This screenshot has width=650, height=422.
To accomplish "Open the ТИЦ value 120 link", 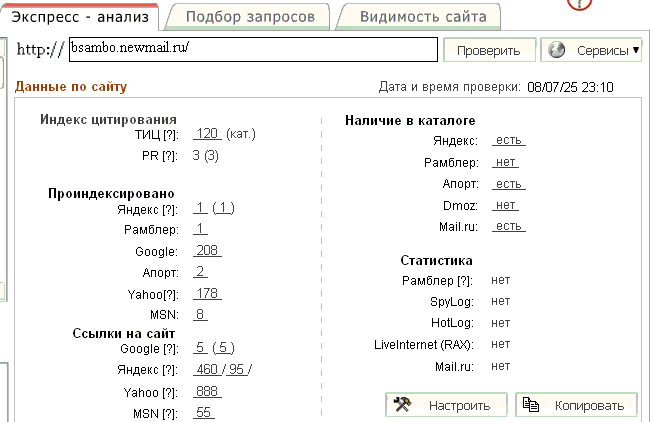I will pyautogui.click(x=207, y=133).
